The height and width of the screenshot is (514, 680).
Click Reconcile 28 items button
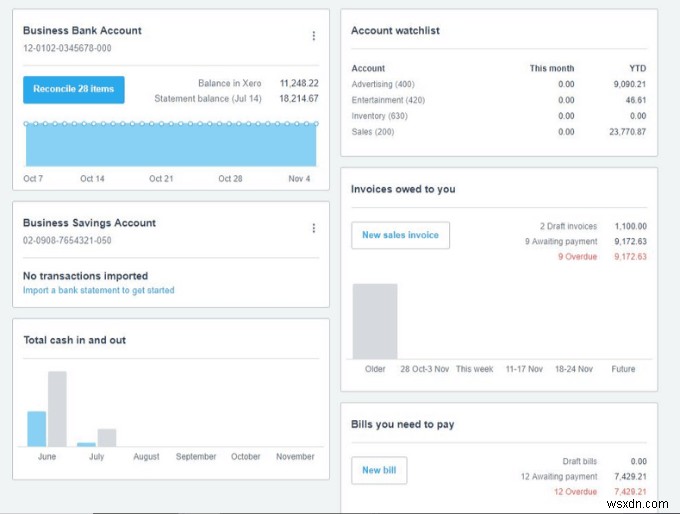74,89
